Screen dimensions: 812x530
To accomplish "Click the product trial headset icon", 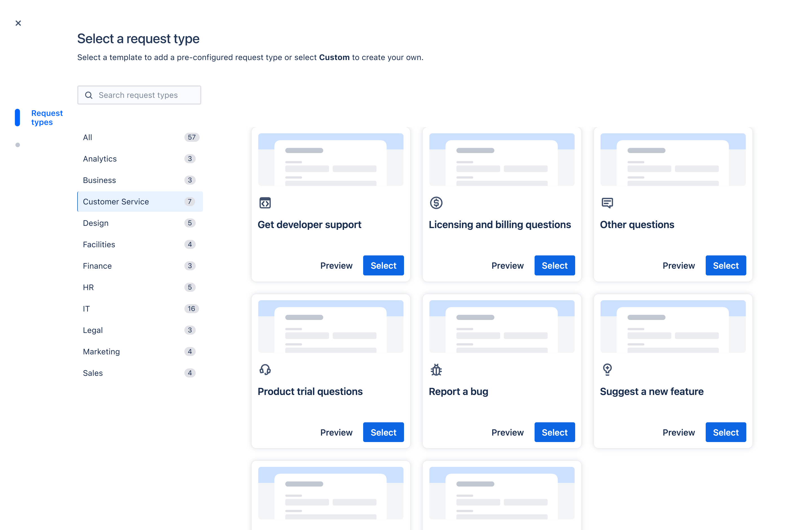I will pos(264,369).
